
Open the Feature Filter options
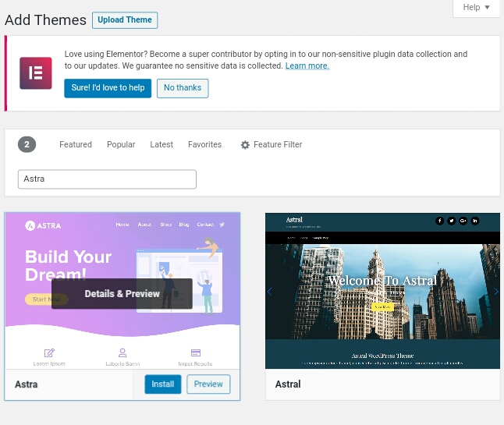(272, 144)
